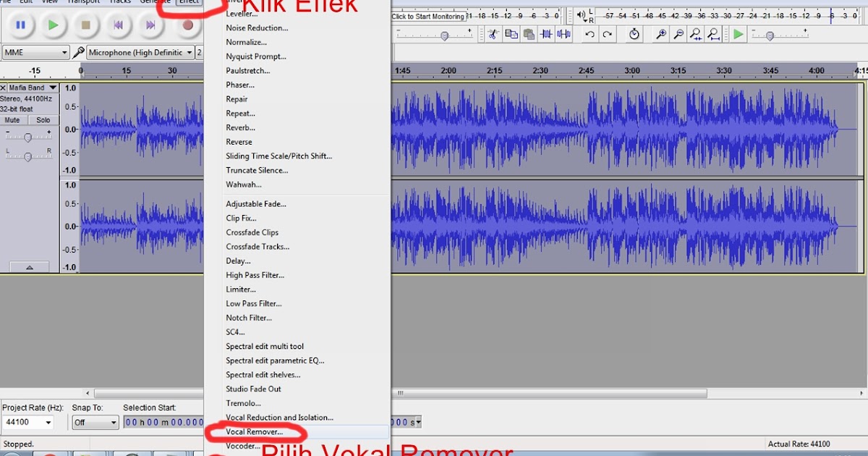Skip to start of the track
This screenshot has width=868, height=456.
coord(118,25)
